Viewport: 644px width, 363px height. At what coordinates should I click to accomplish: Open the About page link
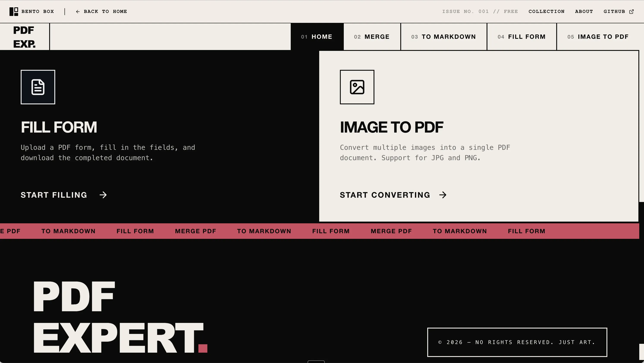(x=584, y=11)
